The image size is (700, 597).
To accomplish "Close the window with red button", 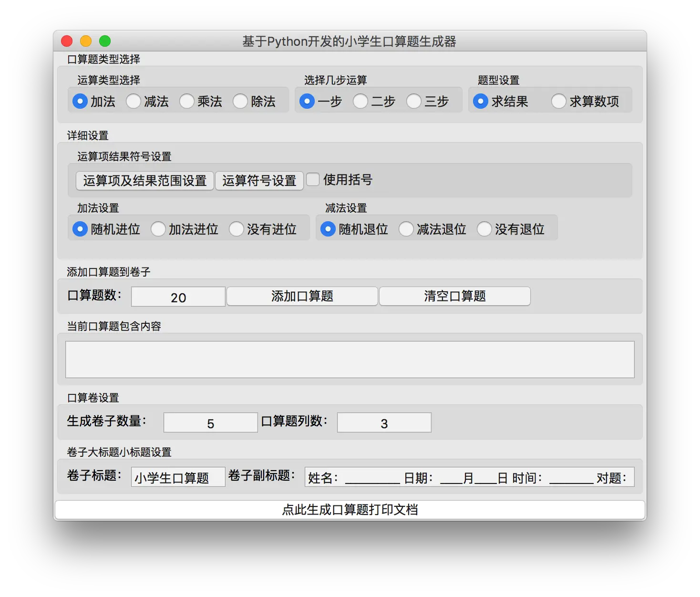I will [x=67, y=41].
